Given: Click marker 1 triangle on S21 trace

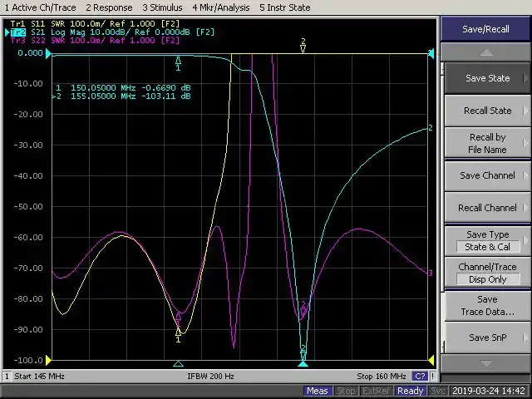Looking at the screenshot, I should [x=178, y=61].
